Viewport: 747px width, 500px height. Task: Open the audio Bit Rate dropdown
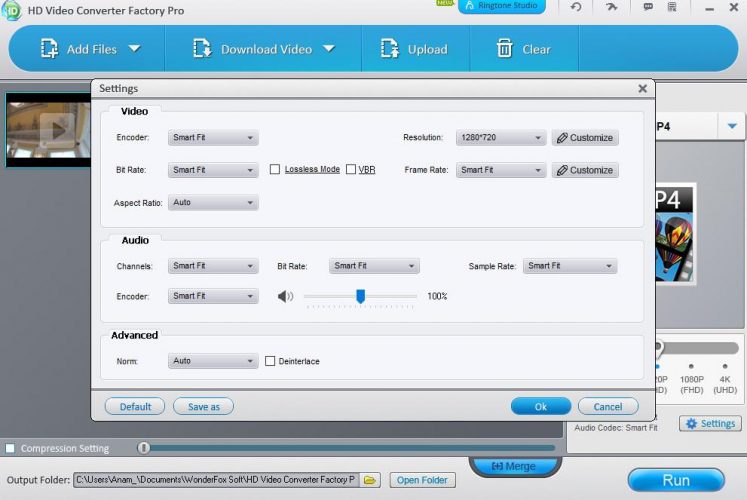coord(374,266)
